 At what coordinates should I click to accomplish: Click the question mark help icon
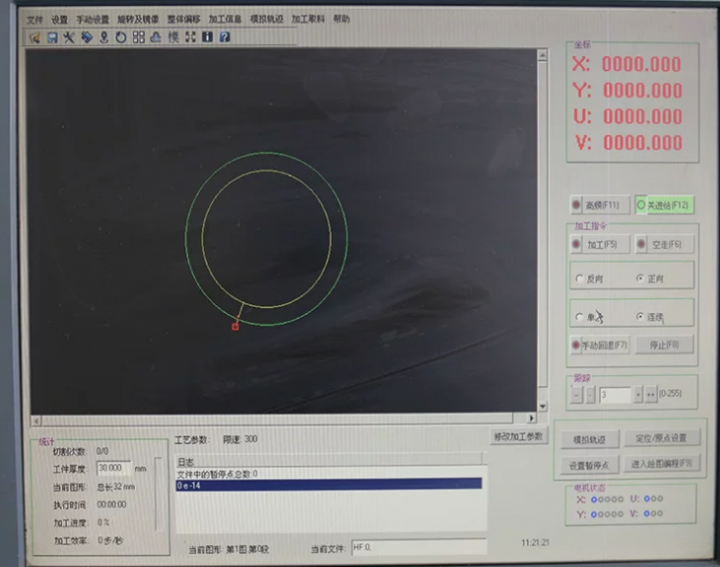click(225, 37)
